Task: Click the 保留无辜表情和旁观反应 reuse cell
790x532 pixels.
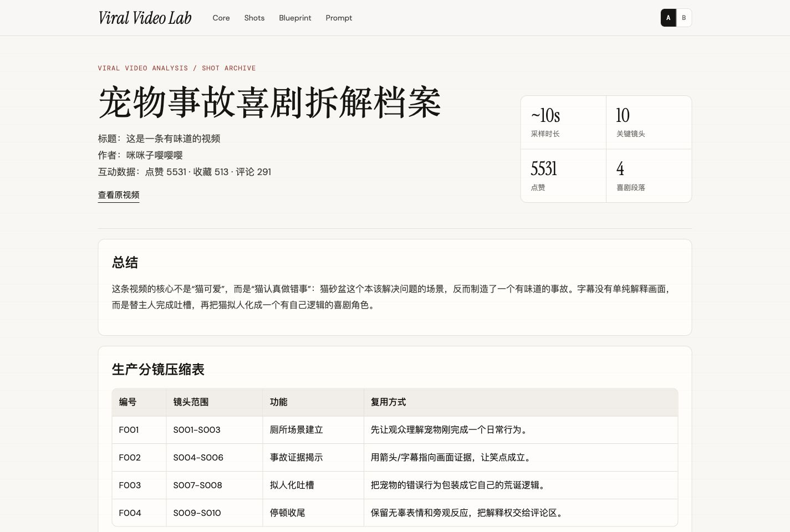Action: tap(521, 513)
